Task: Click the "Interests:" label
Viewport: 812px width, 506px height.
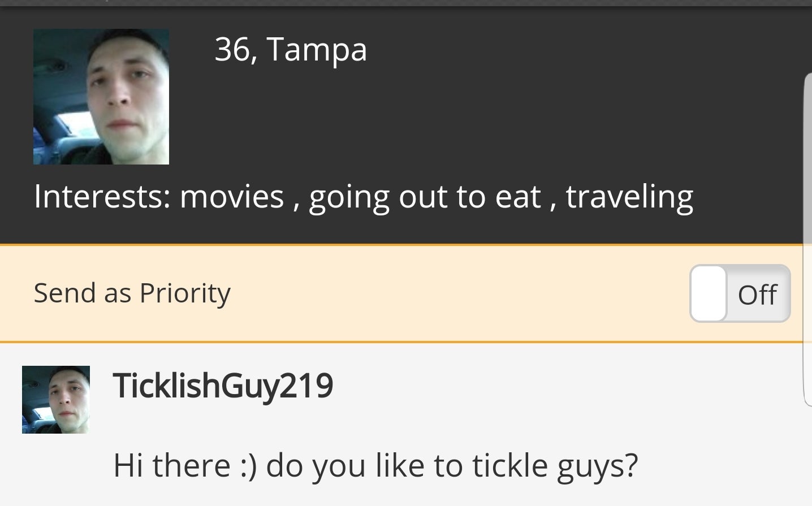Action: click(102, 197)
